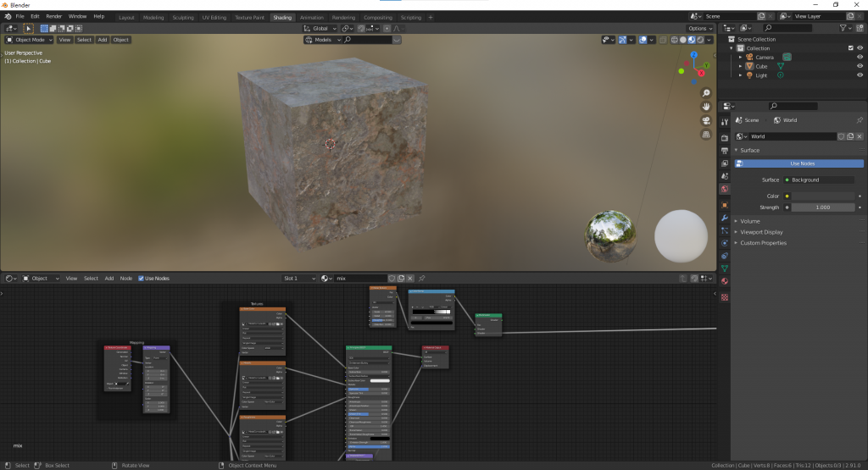The width and height of the screenshot is (868, 470).
Task: Click the outliner search field
Action: 787,28
